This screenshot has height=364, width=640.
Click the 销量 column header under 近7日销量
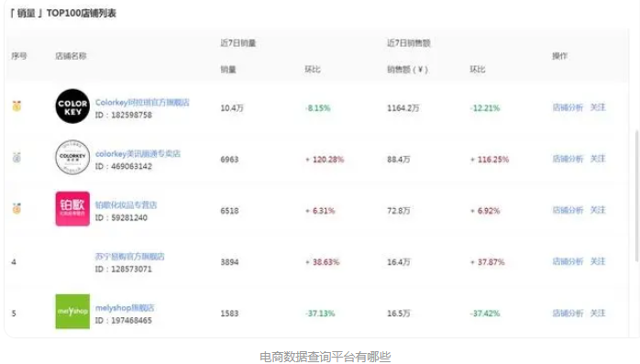point(228,70)
